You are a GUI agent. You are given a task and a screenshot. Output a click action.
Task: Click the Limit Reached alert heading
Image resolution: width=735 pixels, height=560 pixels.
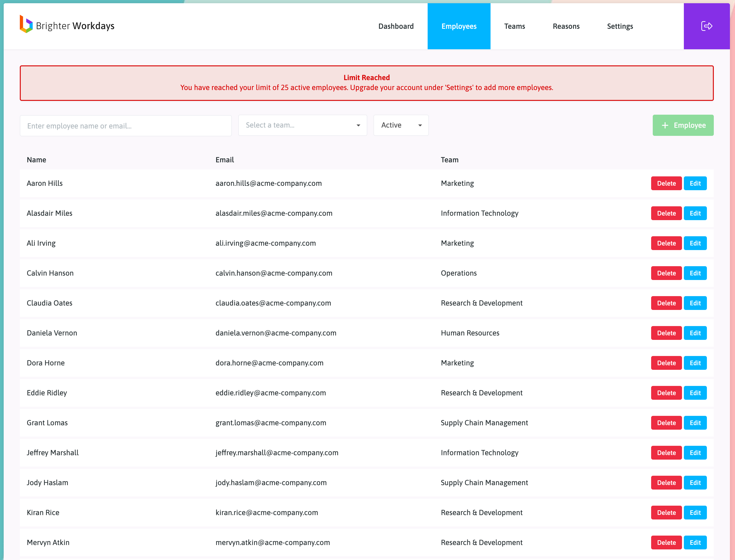(367, 77)
